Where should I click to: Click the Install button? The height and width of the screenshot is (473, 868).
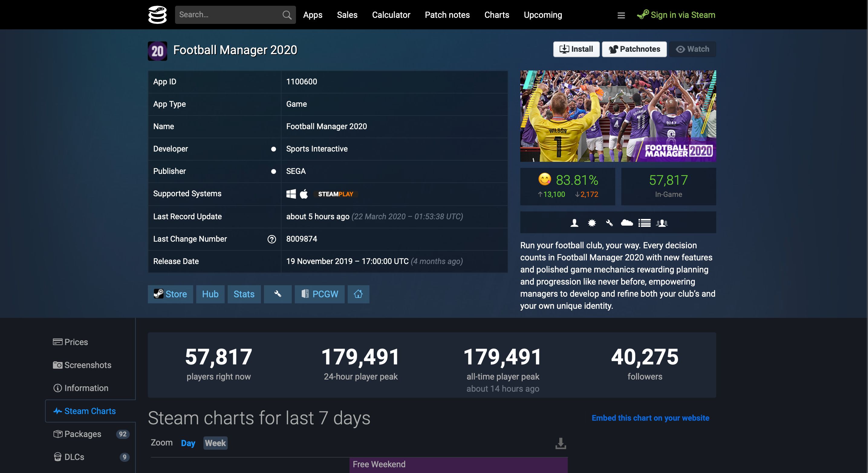point(576,49)
